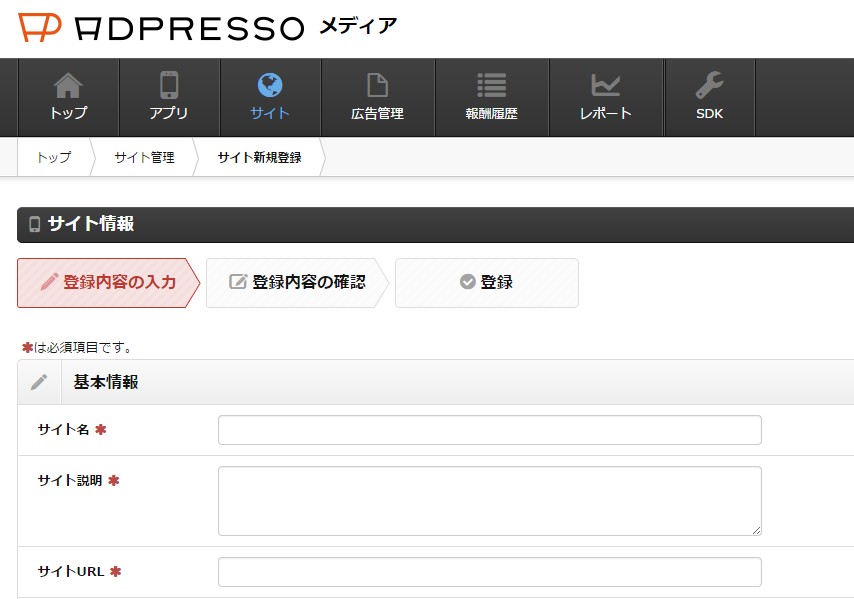
Task: Click the トップ breadcrumb link
Action: [54, 158]
